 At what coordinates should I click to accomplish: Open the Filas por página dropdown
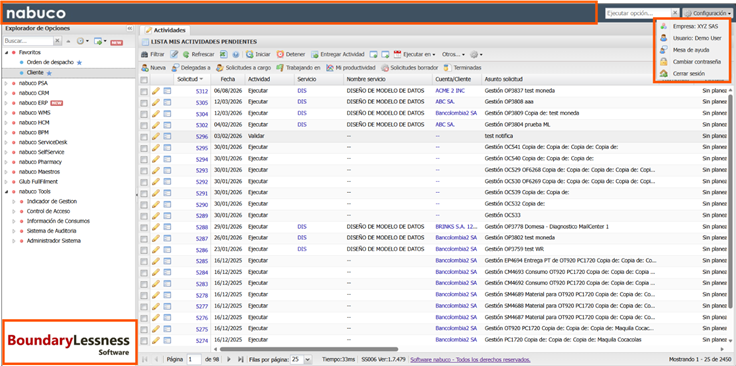(301, 359)
